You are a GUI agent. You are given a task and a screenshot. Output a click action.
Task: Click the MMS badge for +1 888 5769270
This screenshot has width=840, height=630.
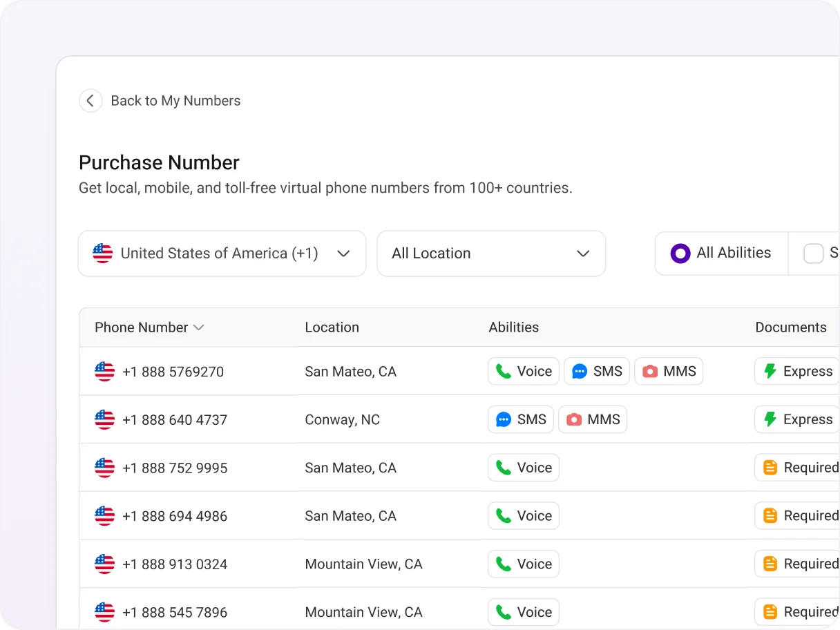point(669,371)
